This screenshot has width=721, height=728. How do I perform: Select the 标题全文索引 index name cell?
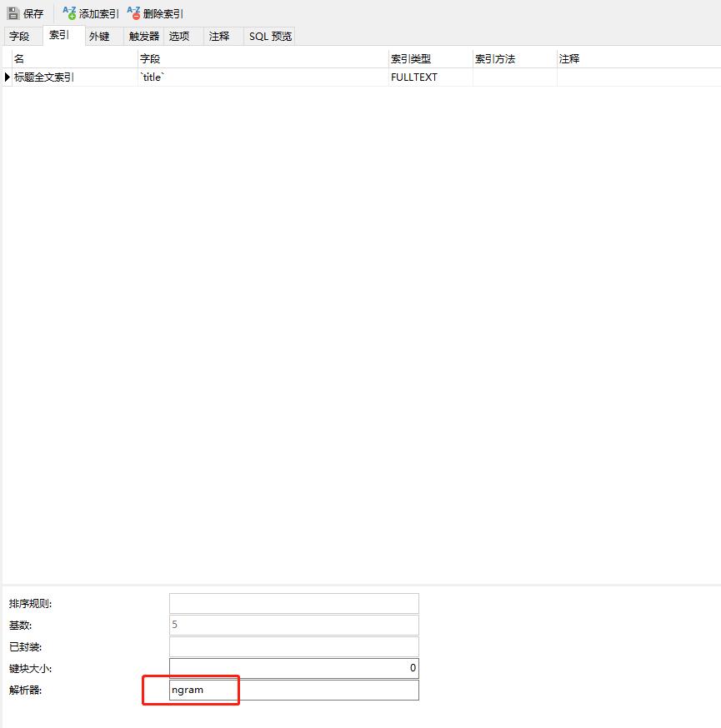click(74, 77)
